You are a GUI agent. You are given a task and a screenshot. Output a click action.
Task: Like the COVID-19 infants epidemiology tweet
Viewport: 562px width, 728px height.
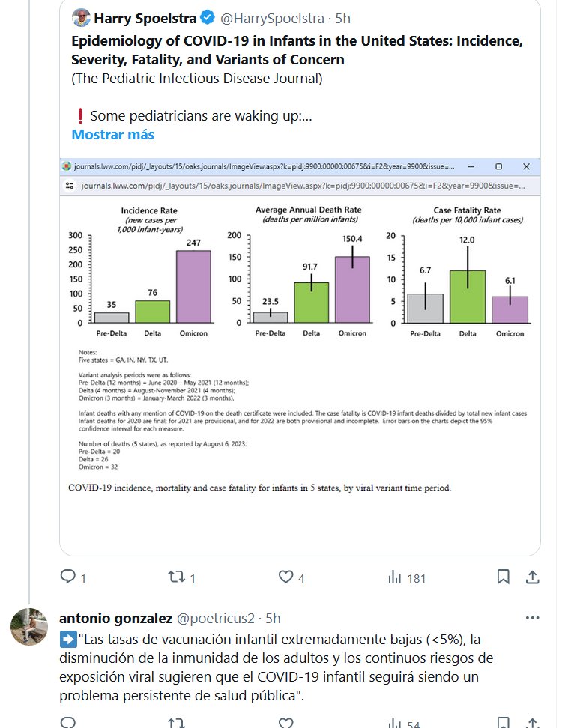(285, 577)
